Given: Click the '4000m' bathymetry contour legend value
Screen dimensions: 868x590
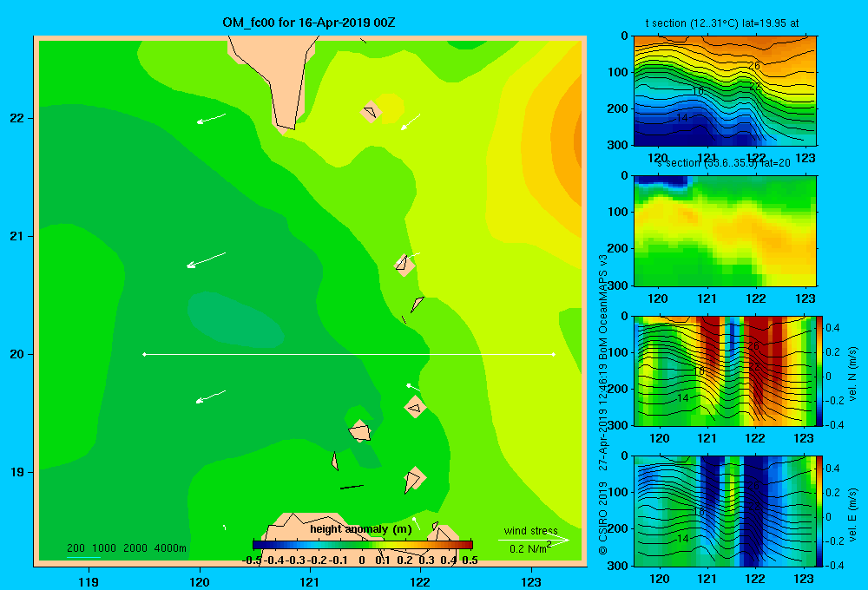Looking at the screenshot, I should click(170, 548).
